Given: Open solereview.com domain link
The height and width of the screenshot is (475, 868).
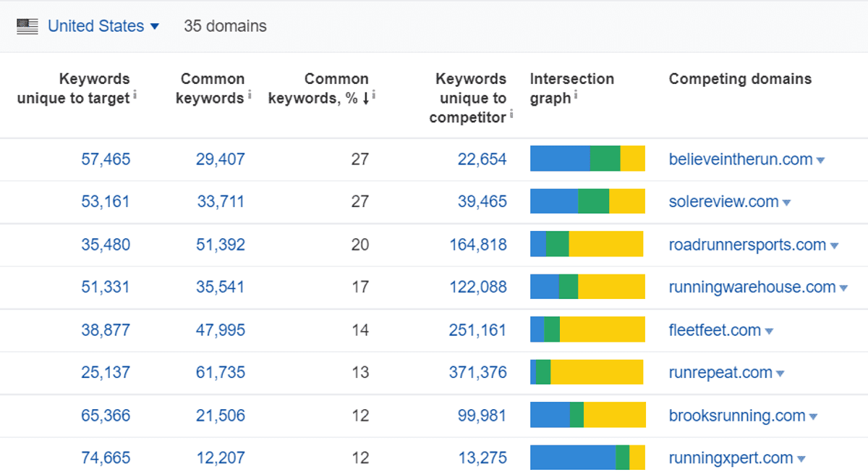Looking at the screenshot, I should point(724,202).
